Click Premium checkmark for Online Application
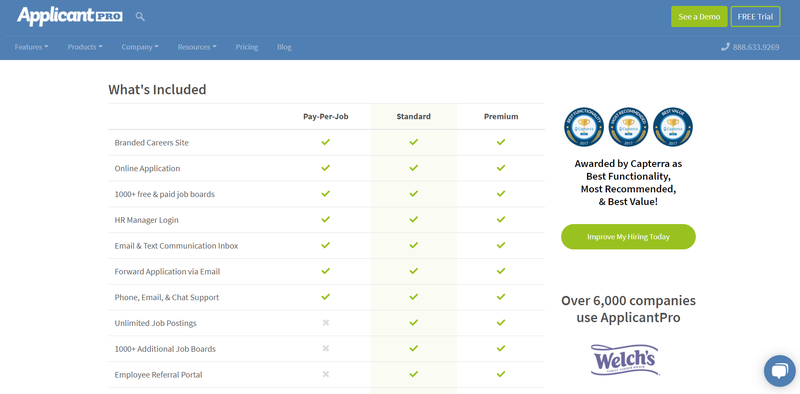Screen dimensions: 800x394 [x=501, y=167]
